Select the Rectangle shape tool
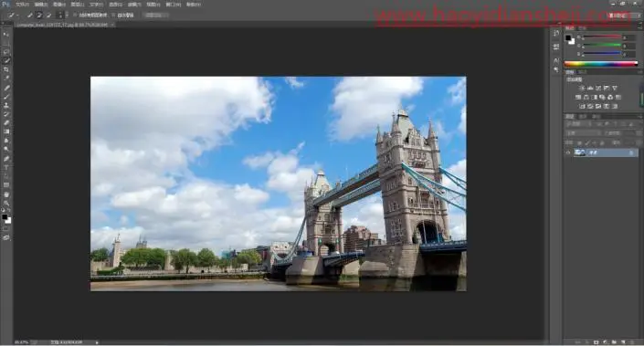The width and height of the screenshot is (644, 346). [x=6, y=185]
